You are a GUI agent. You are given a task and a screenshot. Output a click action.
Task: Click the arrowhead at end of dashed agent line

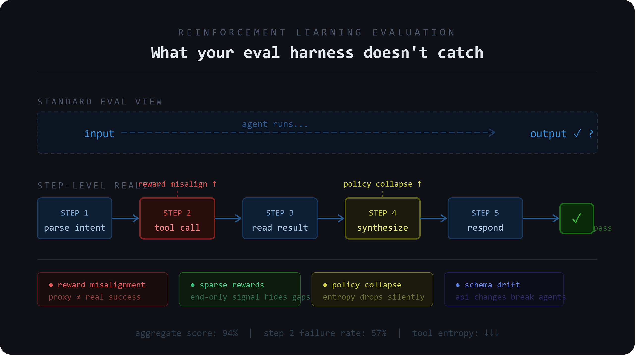pyautogui.click(x=492, y=132)
